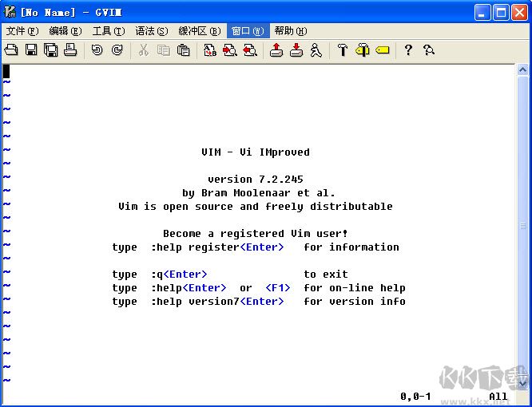
Task: Click the Paste clipboard icon
Action: click(x=184, y=50)
